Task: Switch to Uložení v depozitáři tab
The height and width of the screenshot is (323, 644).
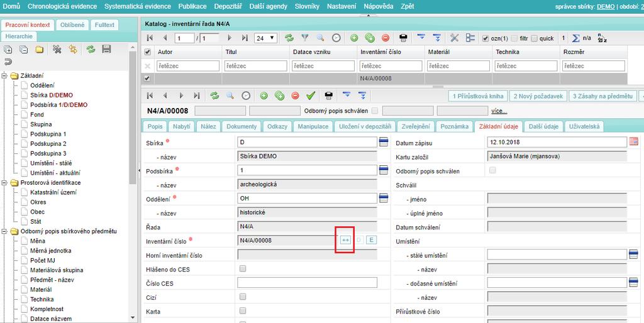Action: coord(365,126)
